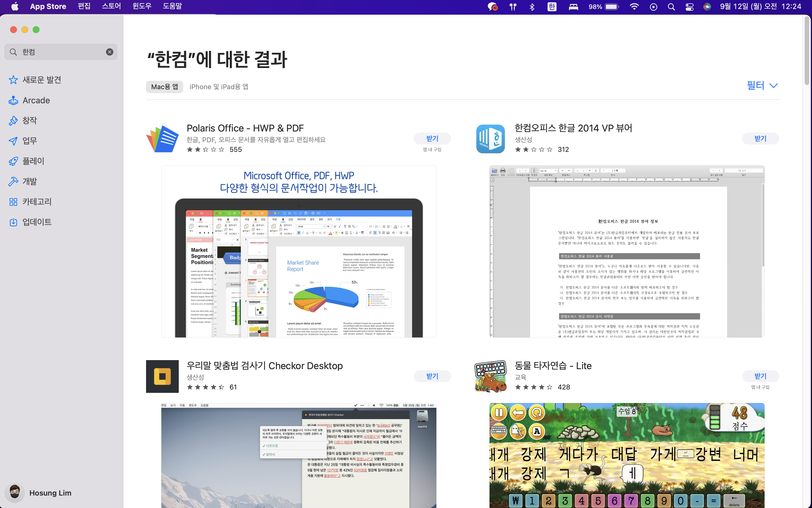Open the Bluetooth status menu
812x508 pixels.
(x=532, y=7)
